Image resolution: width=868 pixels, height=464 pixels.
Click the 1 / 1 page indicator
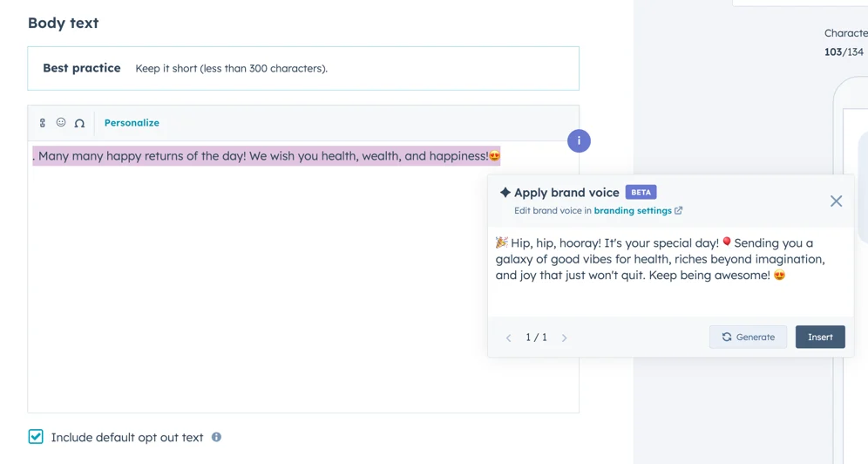(x=536, y=338)
